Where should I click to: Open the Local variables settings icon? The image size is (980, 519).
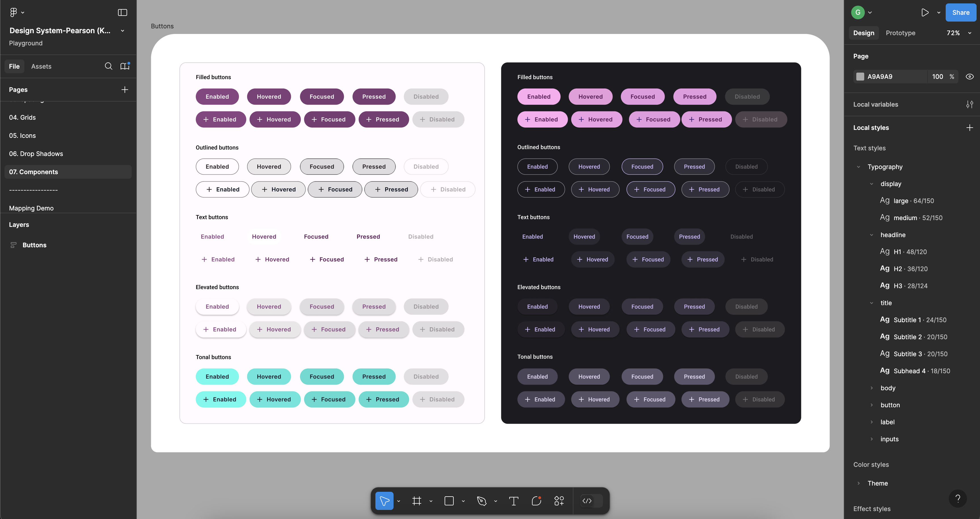(x=969, y=105)
